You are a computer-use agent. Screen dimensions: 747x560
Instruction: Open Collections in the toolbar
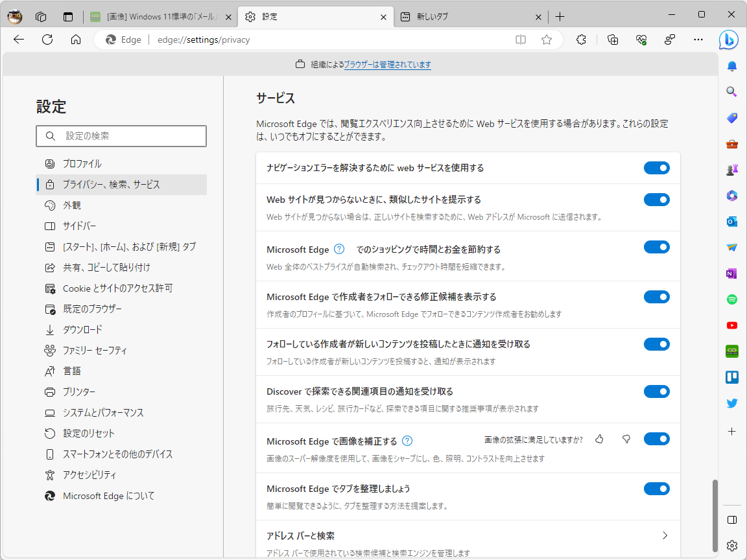[612, 40]
